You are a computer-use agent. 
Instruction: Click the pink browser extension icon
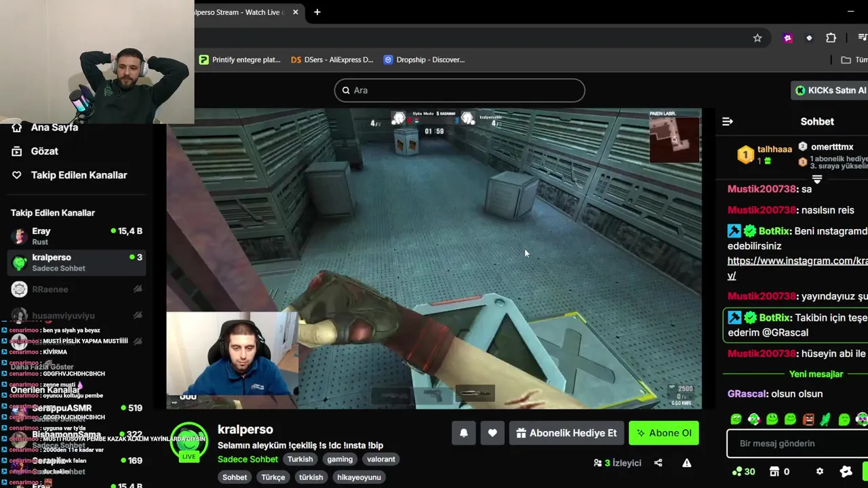click(787, 38)
